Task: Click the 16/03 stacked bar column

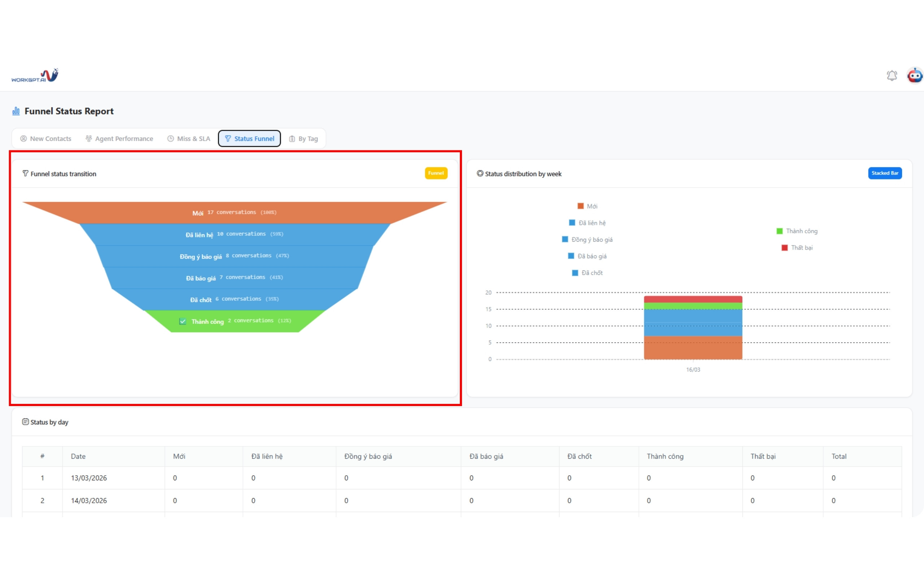Action: pos(693,327)
